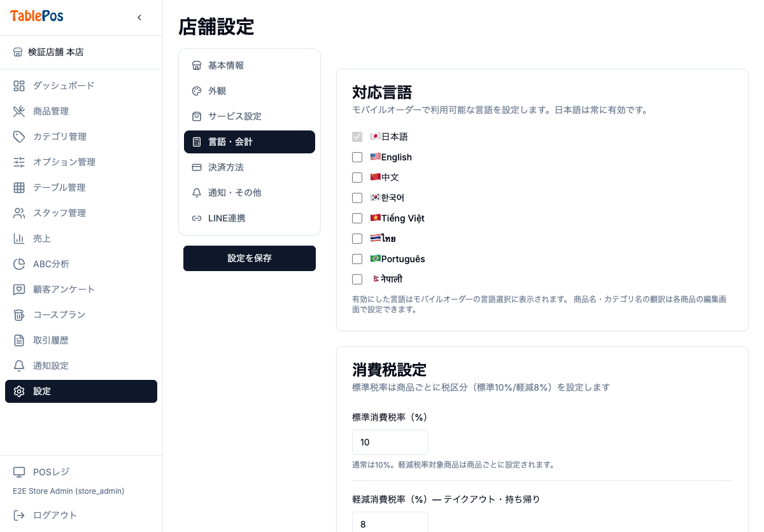This screenshot has width=764, height=532.
Task: Enable the ไทย language checkbox
Action: (x=357, y=239)
